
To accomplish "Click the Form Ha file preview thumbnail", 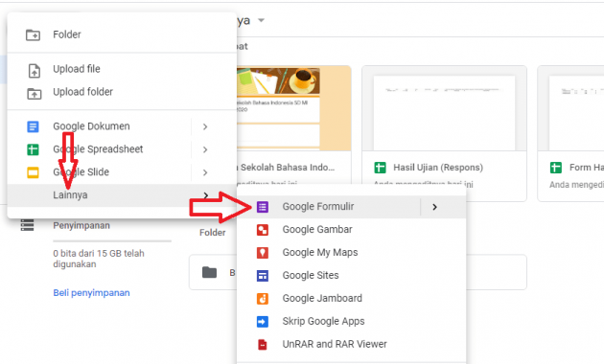I will [x=570, y=109].
